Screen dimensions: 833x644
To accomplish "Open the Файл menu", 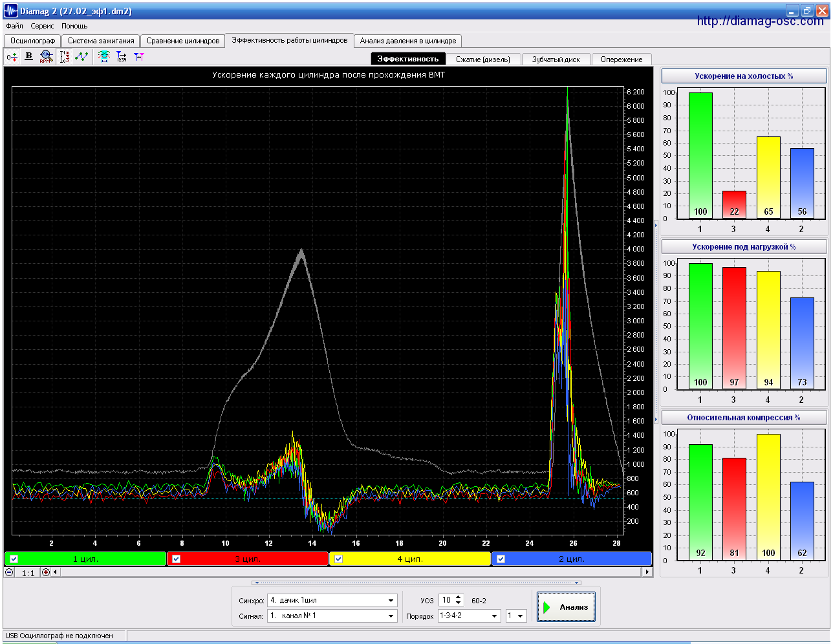I will (14, 26).
